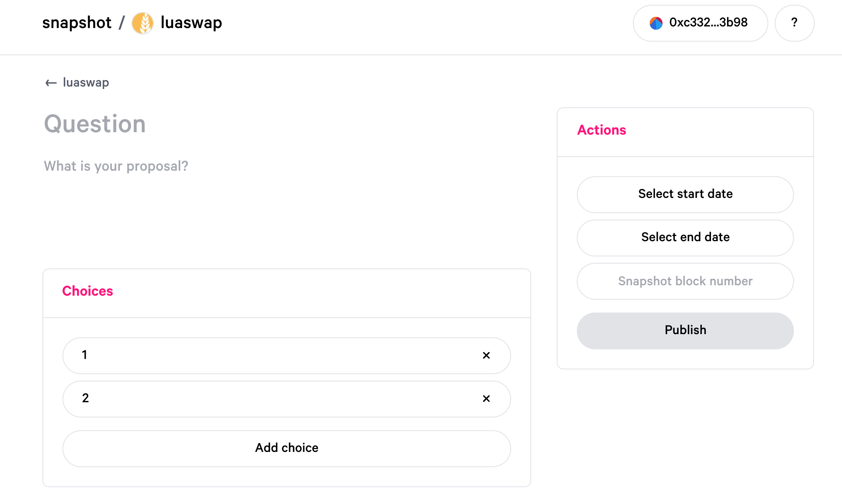The height and width of the screenshot is (504, 842).
Task: Click the Snapshot block number field
Action: [685, 281]
